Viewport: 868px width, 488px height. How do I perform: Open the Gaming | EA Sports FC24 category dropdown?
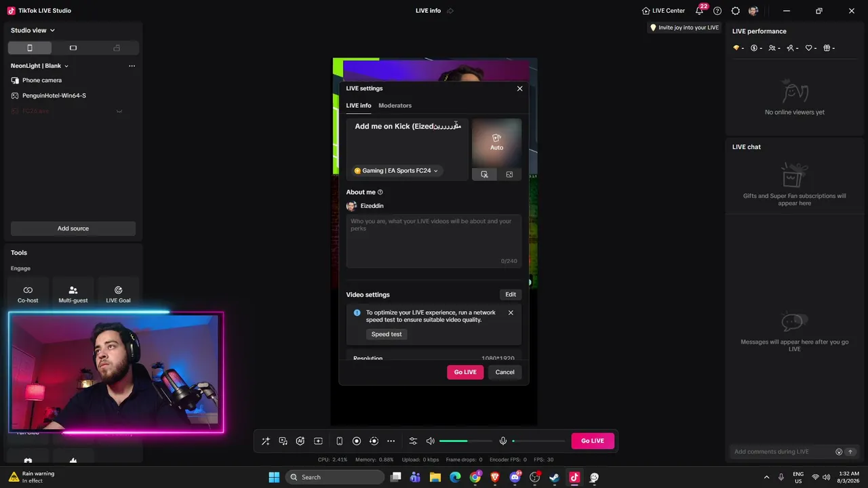396,171
